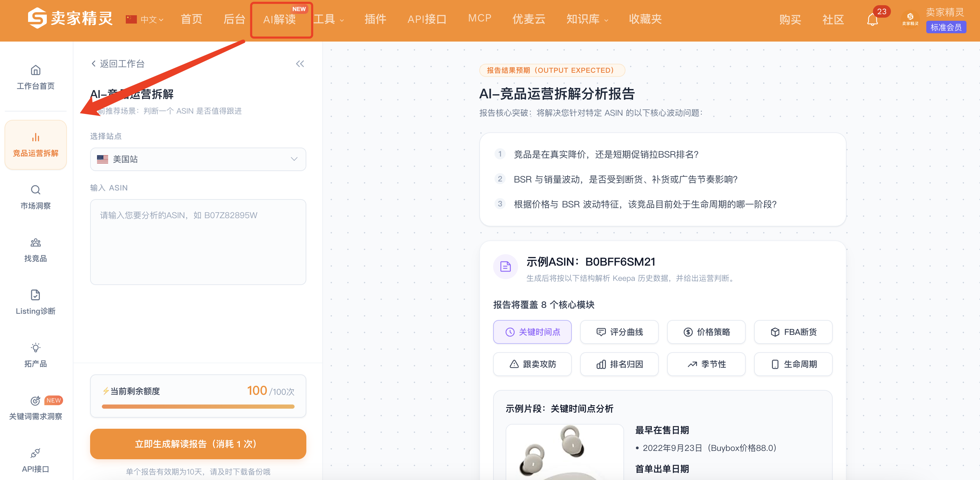Select the 排名归因 module chip
Viewport: 980px width, 480px height.
coord(619,364)
